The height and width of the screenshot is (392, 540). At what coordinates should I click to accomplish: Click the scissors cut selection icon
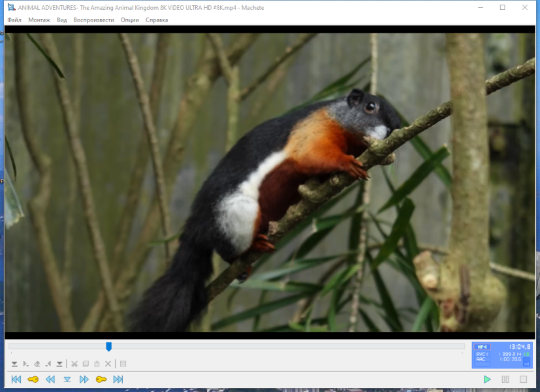tap(74, 364)
